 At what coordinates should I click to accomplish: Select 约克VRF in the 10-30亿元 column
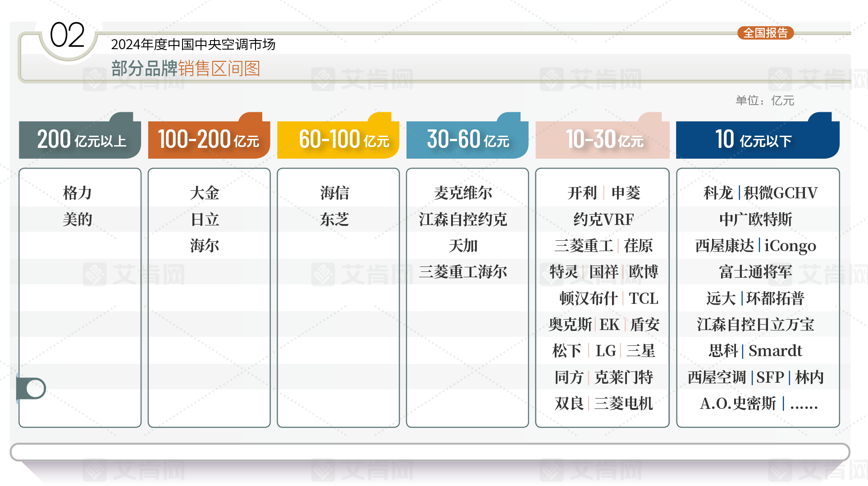pos(603,220)
